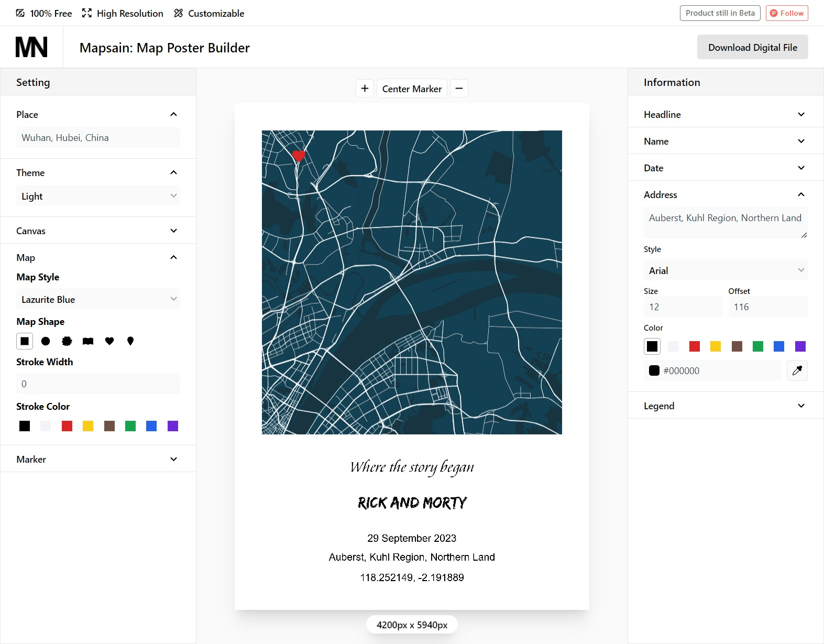Screen dimensions: 824x644
Task: Click the hex color field #000000
Action: pyautogui.click(x=712, y=370)
